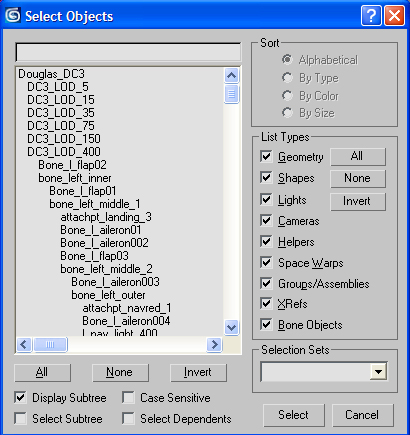Enable the Case Sensitive checkbox

click(x=128, y=398)
